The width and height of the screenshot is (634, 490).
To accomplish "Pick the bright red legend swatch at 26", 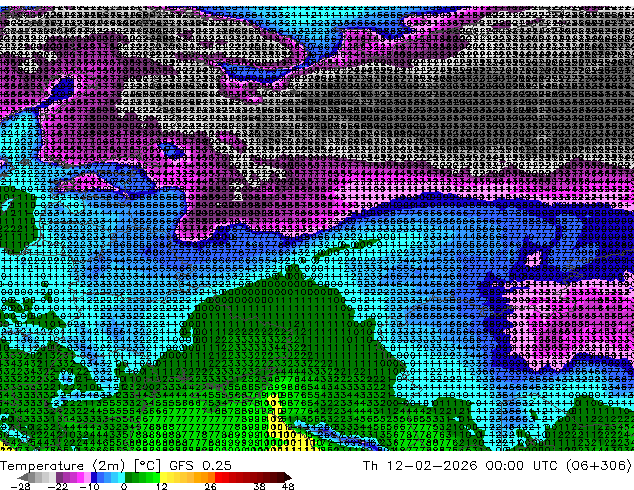I will (218, 477).
